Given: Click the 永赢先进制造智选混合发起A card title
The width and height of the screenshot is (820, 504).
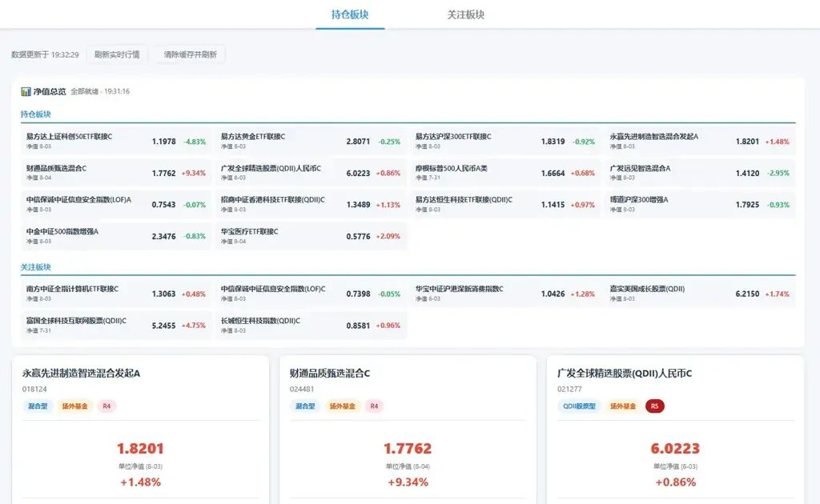Looking at the screenshot, I should tap(81, 374).
